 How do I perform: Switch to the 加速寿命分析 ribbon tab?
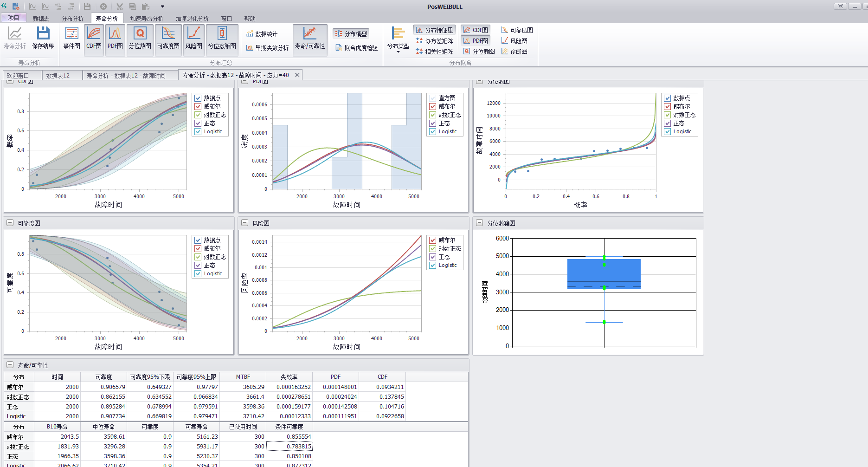coord(147,19)
